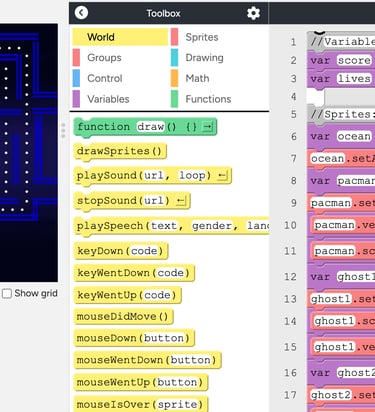The width and height of the screenshot is (375, 412).
Task: Select the var ghost1 block
Action: pos(341,277)
